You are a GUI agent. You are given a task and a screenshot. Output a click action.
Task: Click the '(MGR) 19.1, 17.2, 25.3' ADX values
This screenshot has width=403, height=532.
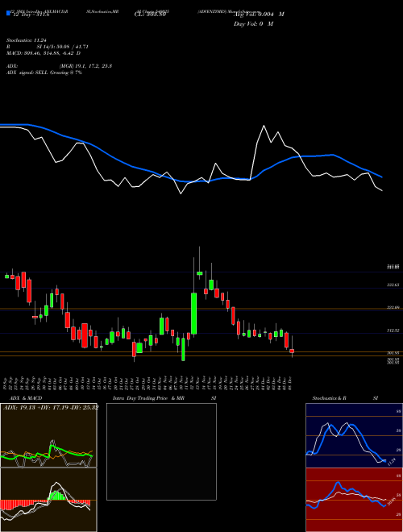(85, 66)
